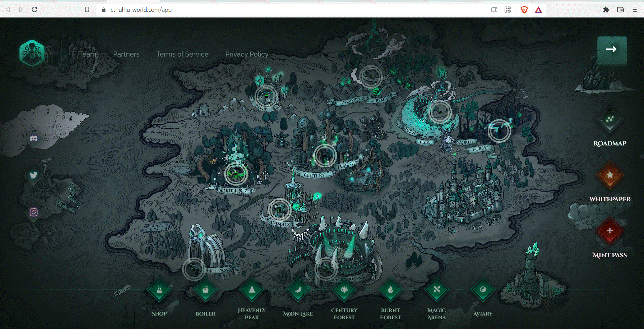Open the Shop flask icon
Viewport: 644px width, 329px height.
pos(159,290)
